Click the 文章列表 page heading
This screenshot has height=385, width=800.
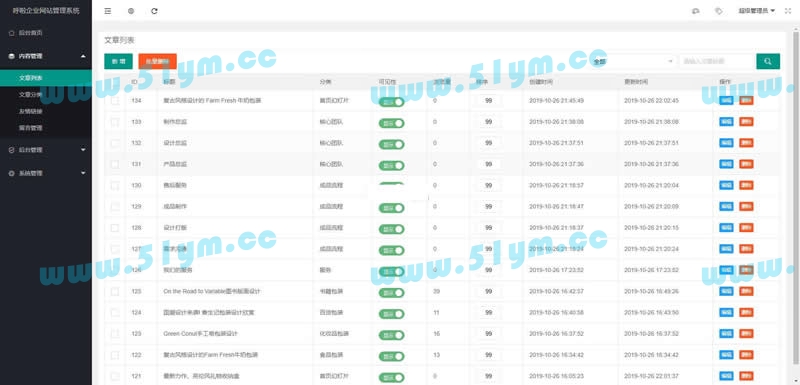click(x=119, y=40)
